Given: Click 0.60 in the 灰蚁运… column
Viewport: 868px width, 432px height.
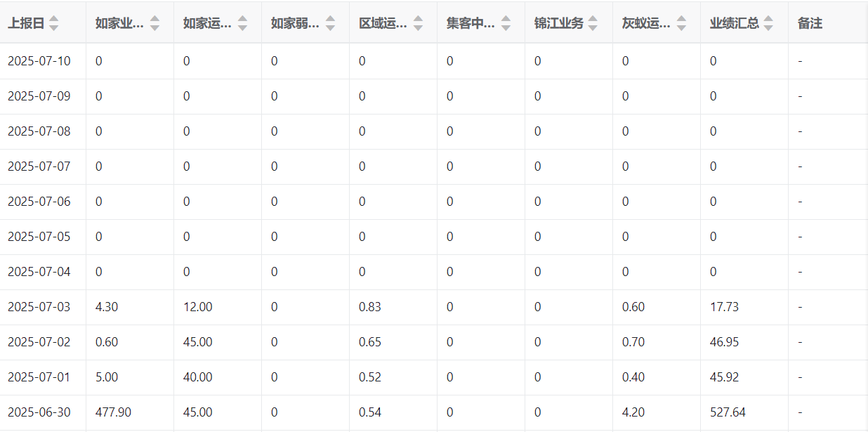Looking at the screenshot, I should click(x=633, y=307).
